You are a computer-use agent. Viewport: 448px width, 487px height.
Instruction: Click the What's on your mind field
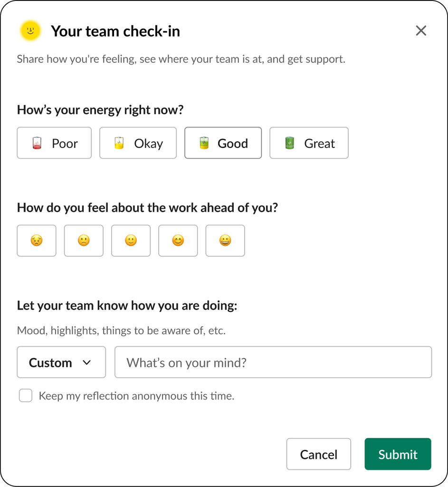click(x=273, y=362)
